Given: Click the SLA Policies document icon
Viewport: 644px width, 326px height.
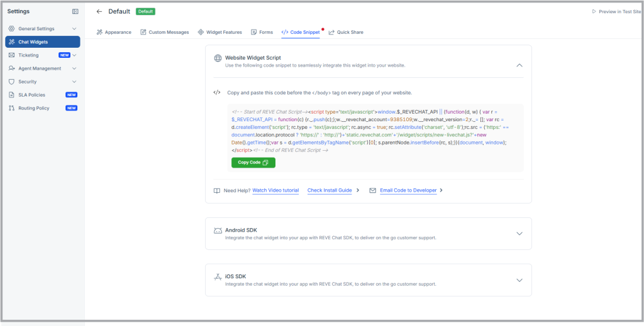Looking at the screenshot, I should click(11, 95).
